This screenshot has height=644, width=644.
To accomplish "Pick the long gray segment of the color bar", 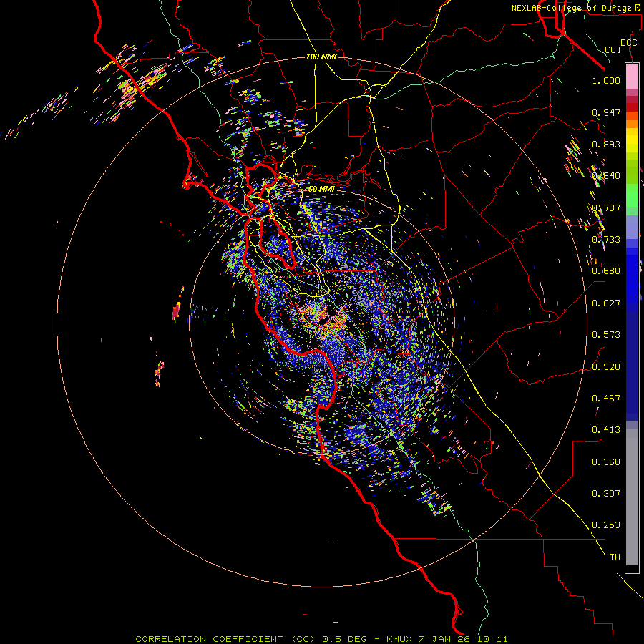I will click(x=632, y=497).
